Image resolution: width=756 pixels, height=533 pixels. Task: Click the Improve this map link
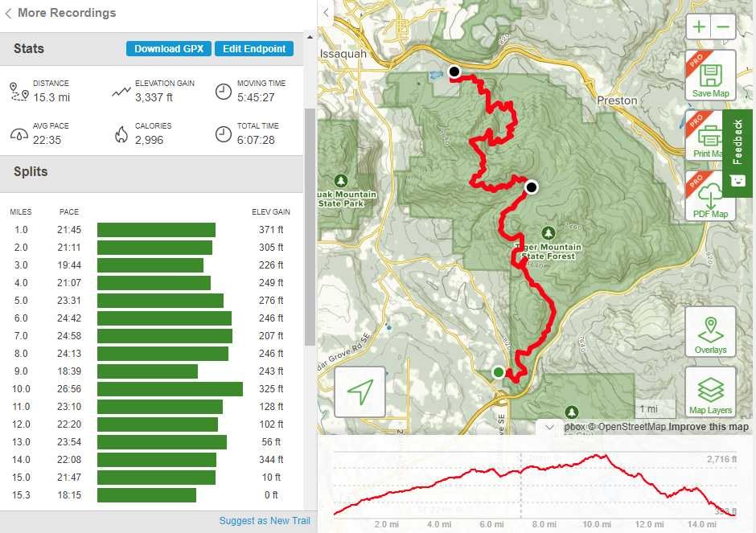click(x=709, y=427)
